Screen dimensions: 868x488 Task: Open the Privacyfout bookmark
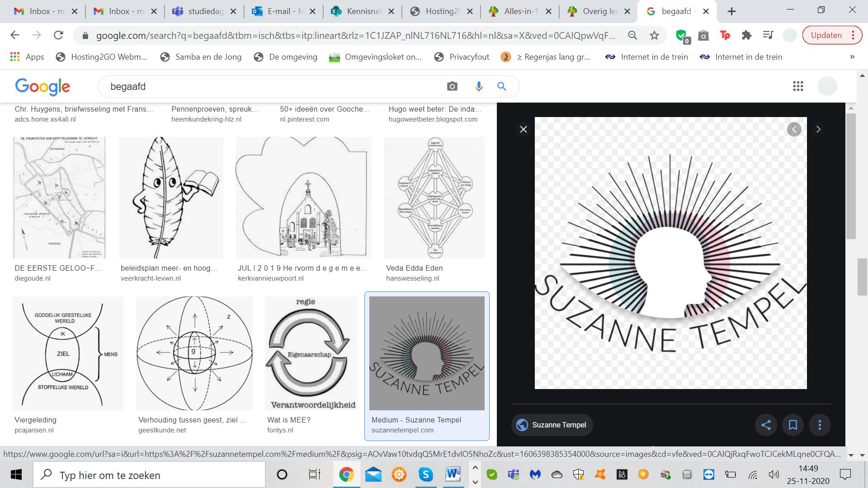click(462, 57)
